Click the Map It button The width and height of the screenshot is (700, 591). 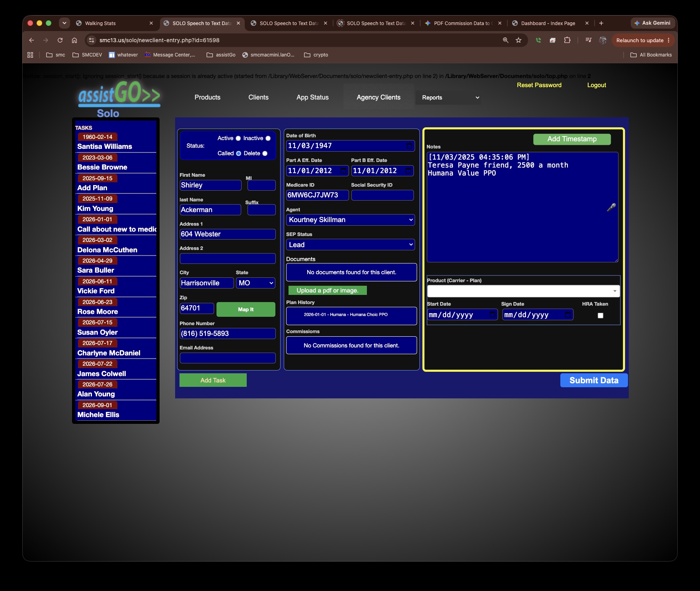[x=246, y=310]
